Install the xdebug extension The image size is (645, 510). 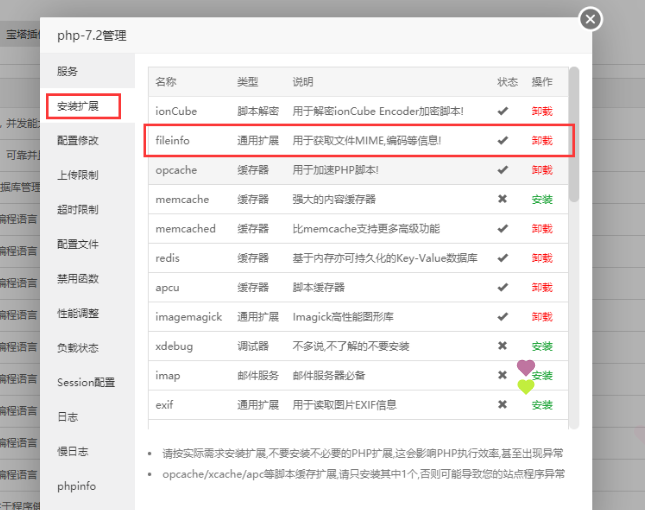(542, 346)
